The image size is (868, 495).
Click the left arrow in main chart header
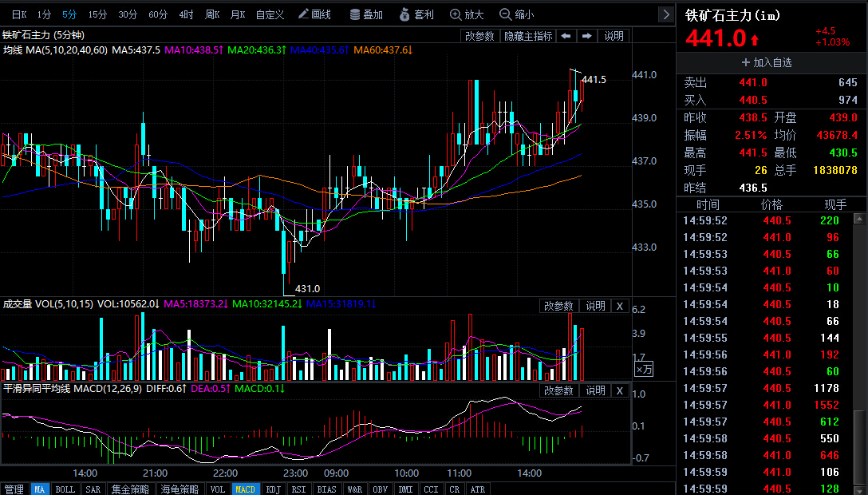tap(566, 36)
